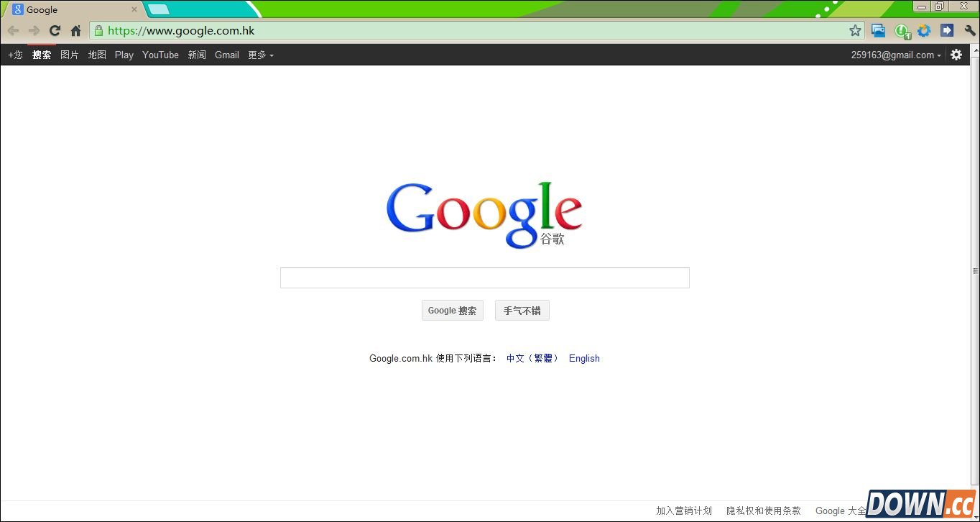Open the blue image gallery extension
Image resolution: width=980 pixels, height=522 pixels.
tap(878, 31)
